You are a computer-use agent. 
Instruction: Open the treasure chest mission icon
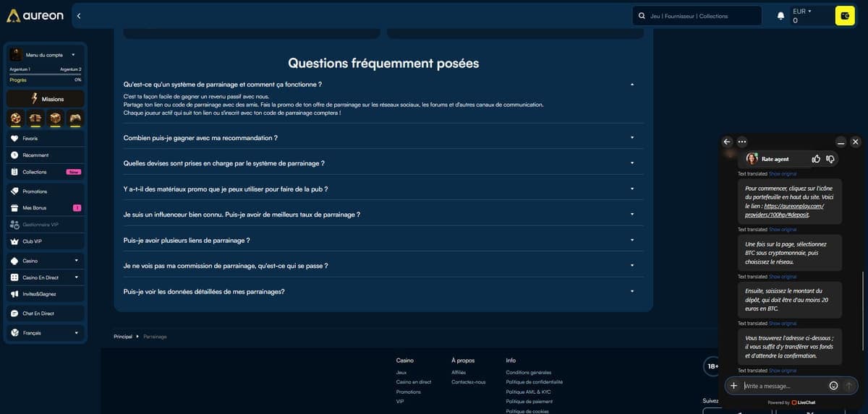pyautogui.click(x=35, y=118)
